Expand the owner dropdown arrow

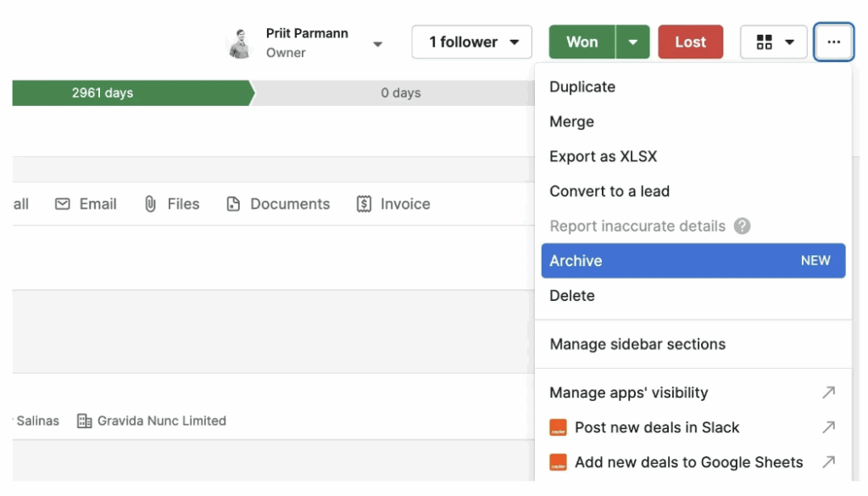point(377,44)
